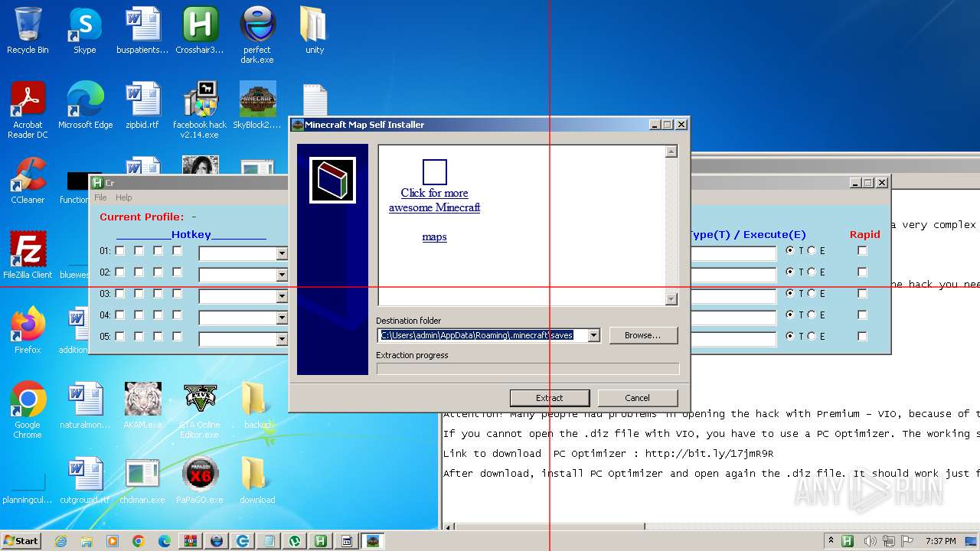Screen dimensions: 980x551
Task: Expand hotkey dropdown for row 01
Action: click(281, 253)
